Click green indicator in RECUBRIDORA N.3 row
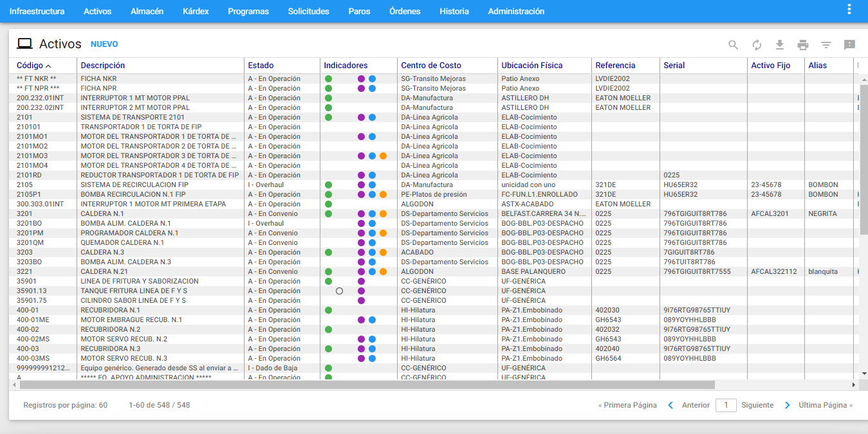Image resolution: width=868 pixels, height=434 pixels. pyautogui.click(x=328, y=348)
